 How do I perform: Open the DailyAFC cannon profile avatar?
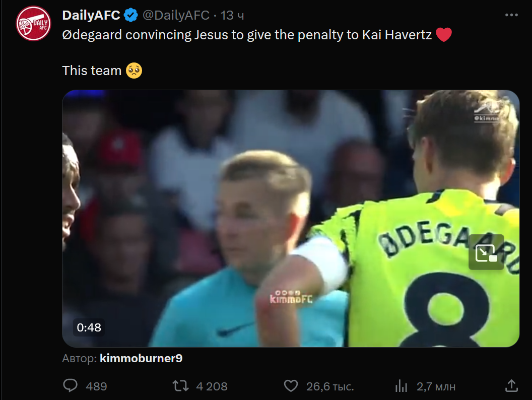coord(33,24)
